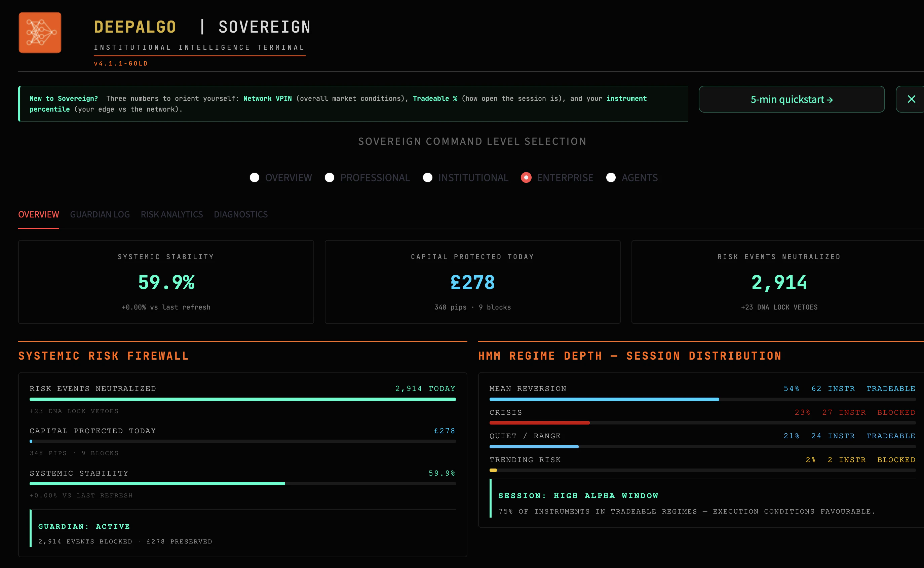Viewport: 924px width, 568px height.
Task: Open the RISK ANALYTICS tab
Action: point(172,214)
